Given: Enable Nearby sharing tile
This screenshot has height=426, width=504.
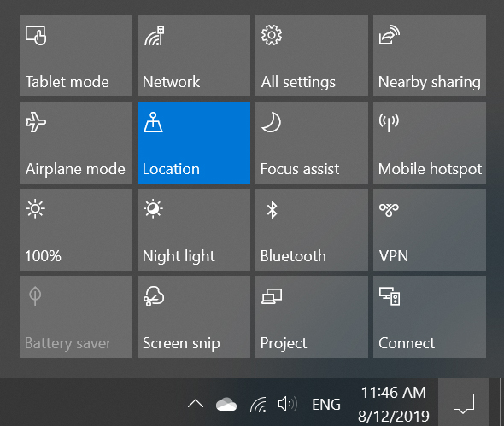Looking at the screenshot, I should (x=430, y=55).
